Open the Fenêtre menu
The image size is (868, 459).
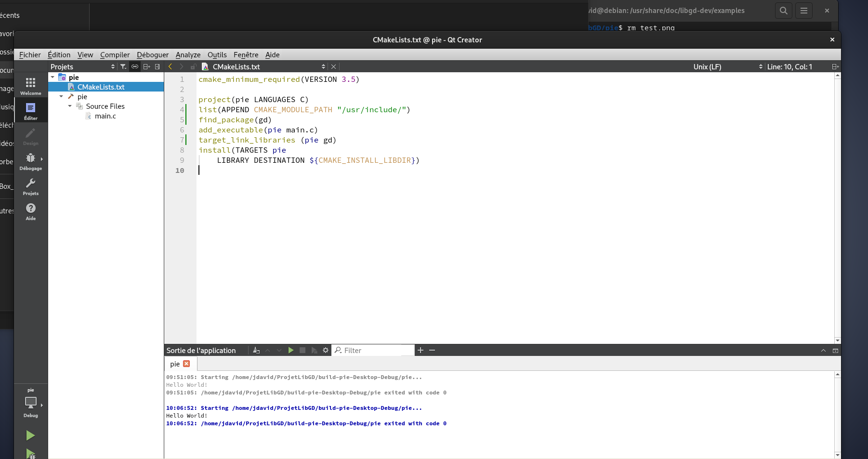tap(246, 54)
